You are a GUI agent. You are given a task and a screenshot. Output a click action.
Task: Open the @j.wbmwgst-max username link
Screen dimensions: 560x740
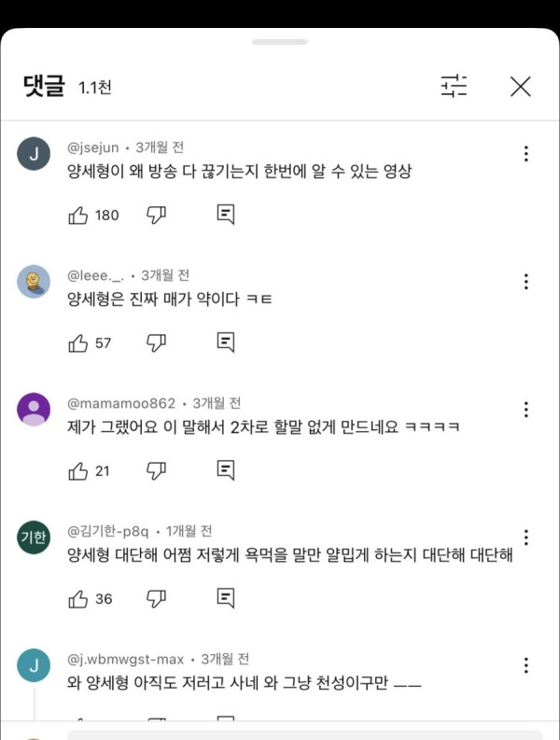click(126, 659)
